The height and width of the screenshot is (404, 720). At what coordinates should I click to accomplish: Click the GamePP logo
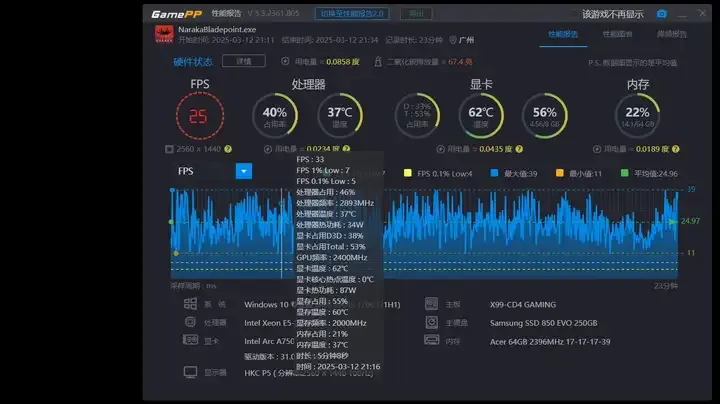point(177,14)
